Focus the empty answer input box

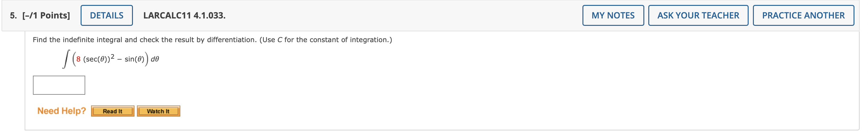(59, 85)
